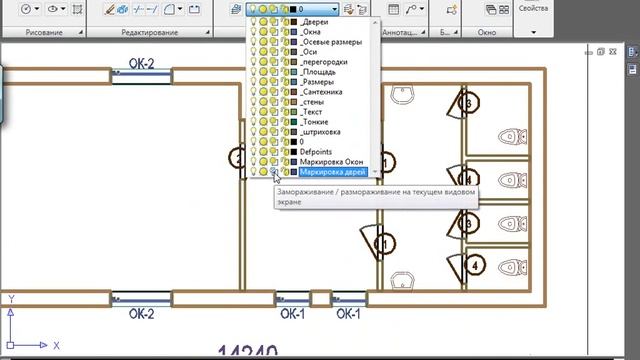Collapse the layer list with combo arrow

334,9
